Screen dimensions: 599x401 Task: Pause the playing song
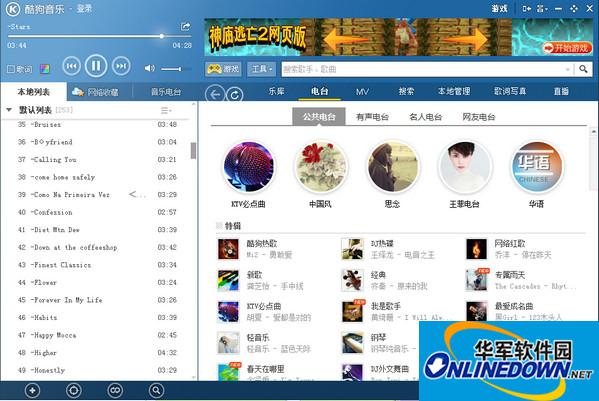(96, 66)
